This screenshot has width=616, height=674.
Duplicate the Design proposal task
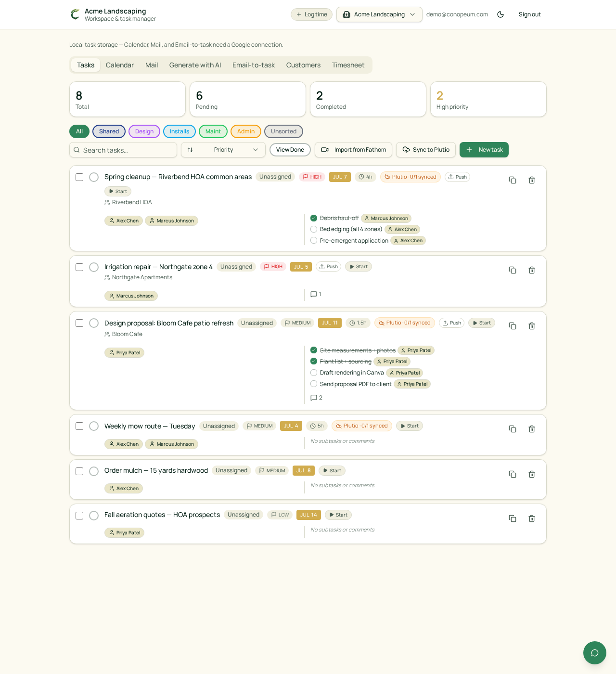[513, 326]
